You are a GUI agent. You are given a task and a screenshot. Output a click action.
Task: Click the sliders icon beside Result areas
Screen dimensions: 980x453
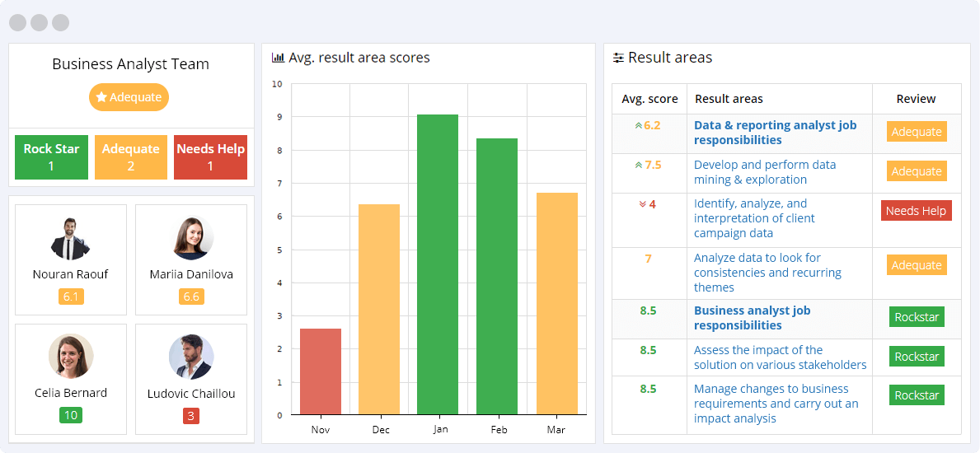pos(618,58)
